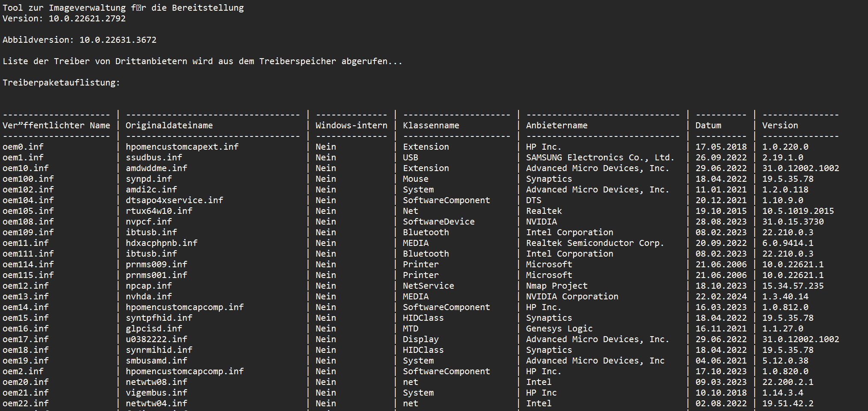
Task: Select version 19.51.42.2
Action: pos(788,403)
